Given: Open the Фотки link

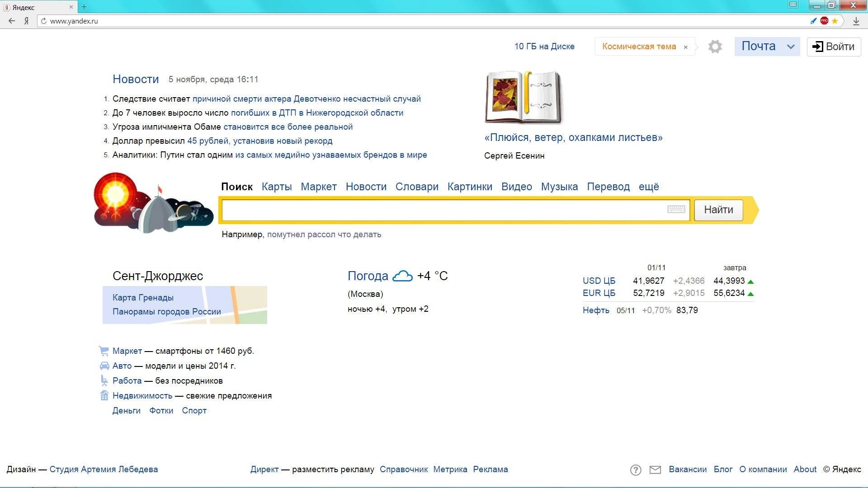Looking at the screenshot, I should tap(161, 411).
